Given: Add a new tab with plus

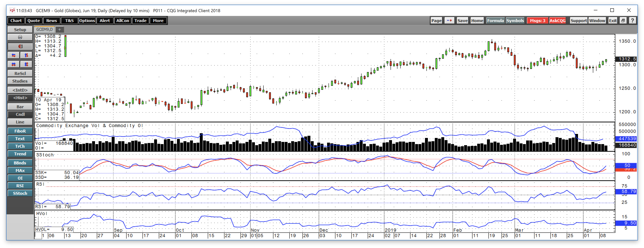Looking at the screenshot, I should point(59,30).
